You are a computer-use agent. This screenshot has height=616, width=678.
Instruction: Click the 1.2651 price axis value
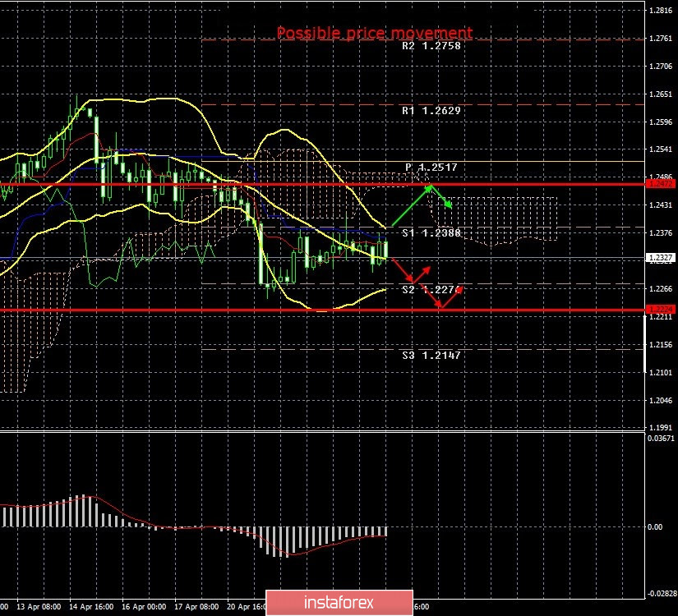(661, 94)
